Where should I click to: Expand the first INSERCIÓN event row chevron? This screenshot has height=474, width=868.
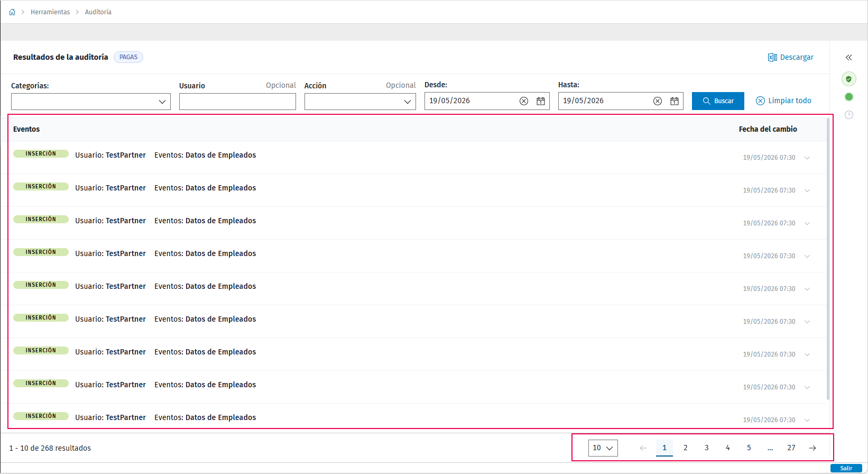pyautogui.click(x=807, y=158)
